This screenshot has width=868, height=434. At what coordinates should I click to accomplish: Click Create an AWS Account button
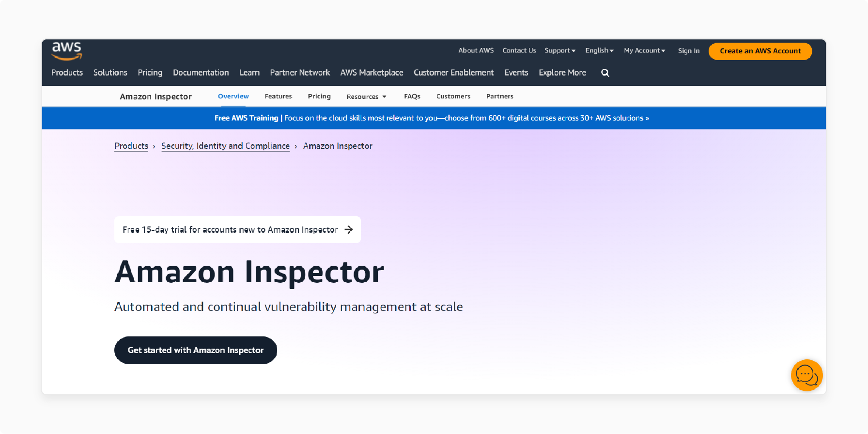[760, 51]
